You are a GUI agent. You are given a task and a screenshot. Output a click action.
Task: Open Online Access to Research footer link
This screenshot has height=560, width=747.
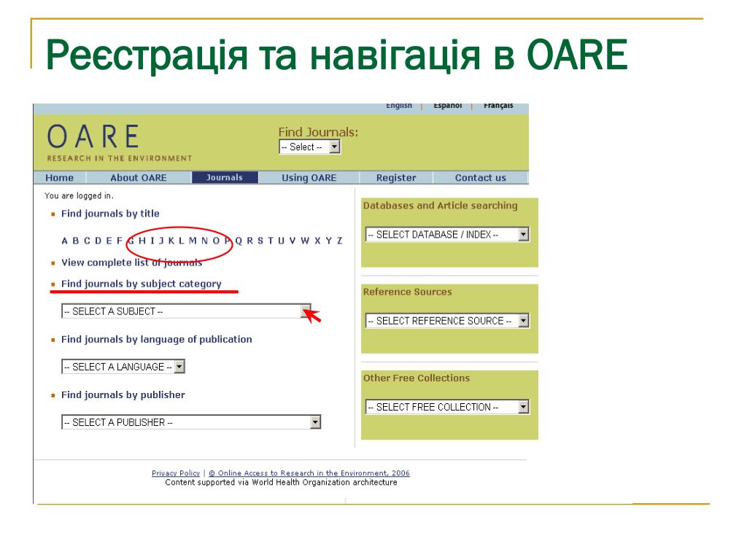pyautogui.click(x=309, y=472)
